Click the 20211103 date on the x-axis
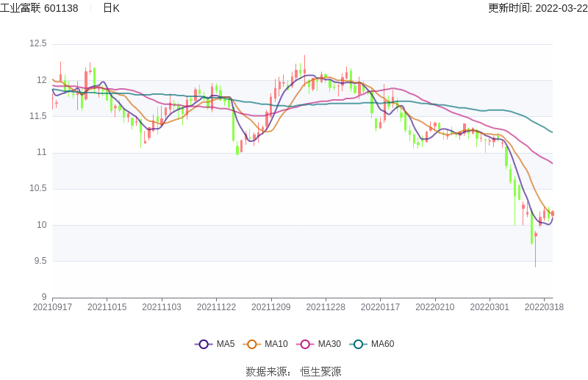This screenshot has width=588, height=380. pos(162,307)
